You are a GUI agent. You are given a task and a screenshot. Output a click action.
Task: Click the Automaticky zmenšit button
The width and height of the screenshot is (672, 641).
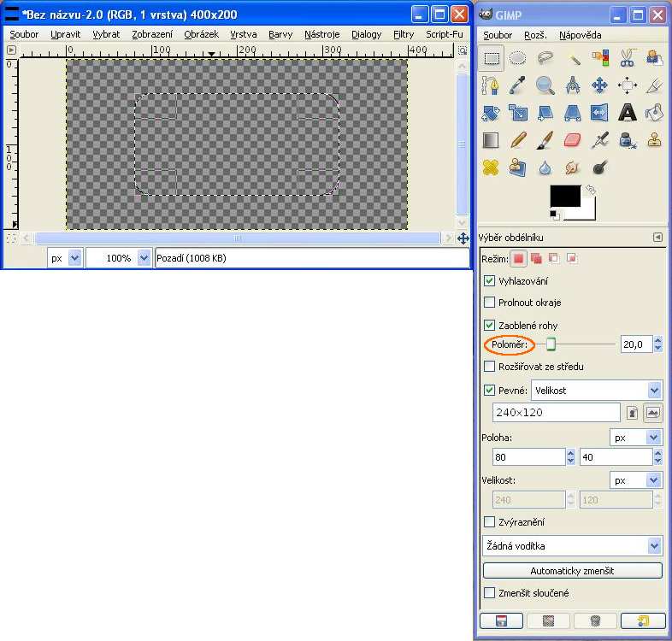coord(572,570)
